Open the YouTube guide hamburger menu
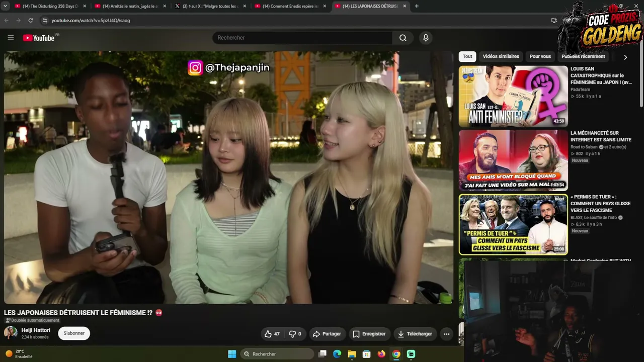 (x=11, y=38)
